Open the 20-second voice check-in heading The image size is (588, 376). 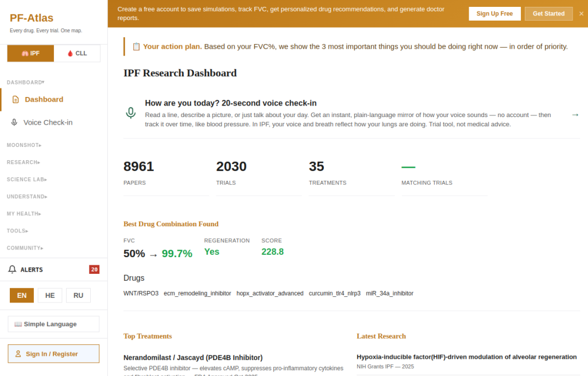(x=231, y=103)
